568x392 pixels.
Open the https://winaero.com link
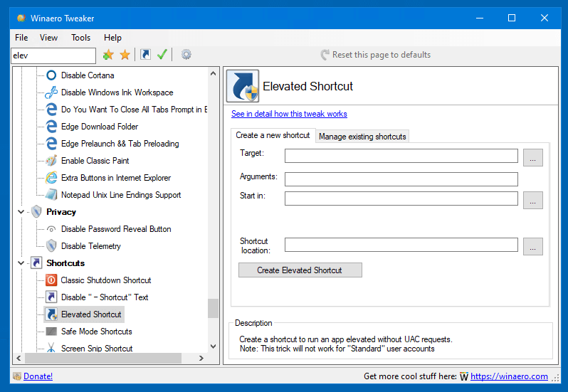coord(509,376)
